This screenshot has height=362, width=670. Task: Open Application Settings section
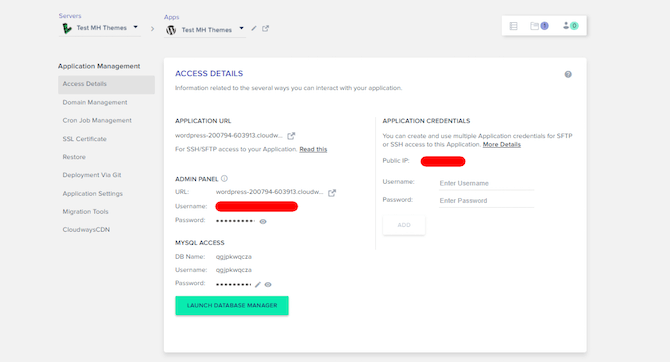(93, 194)
